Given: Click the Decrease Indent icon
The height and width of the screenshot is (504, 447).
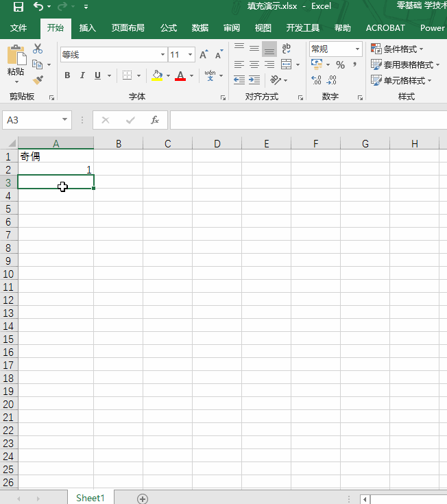Looking at the screenshot, I should click(x=239, y=80).
